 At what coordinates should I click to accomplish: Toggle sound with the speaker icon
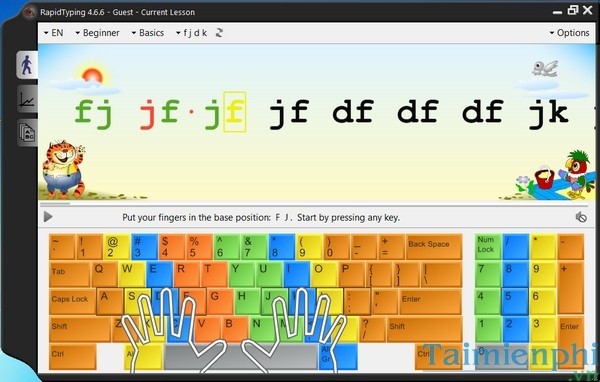581,217
